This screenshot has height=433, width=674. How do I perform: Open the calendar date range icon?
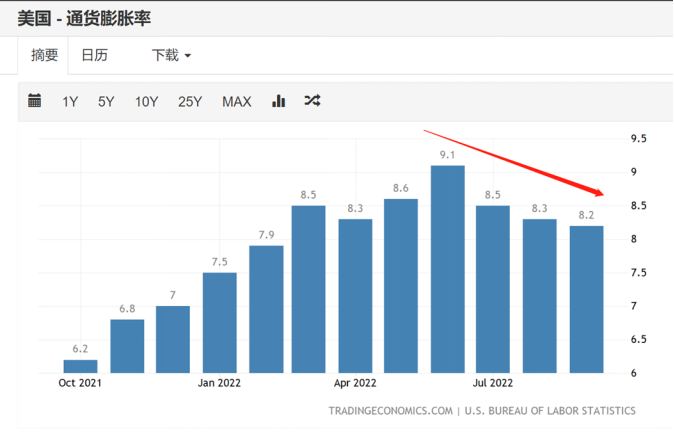tap(34, 101)
